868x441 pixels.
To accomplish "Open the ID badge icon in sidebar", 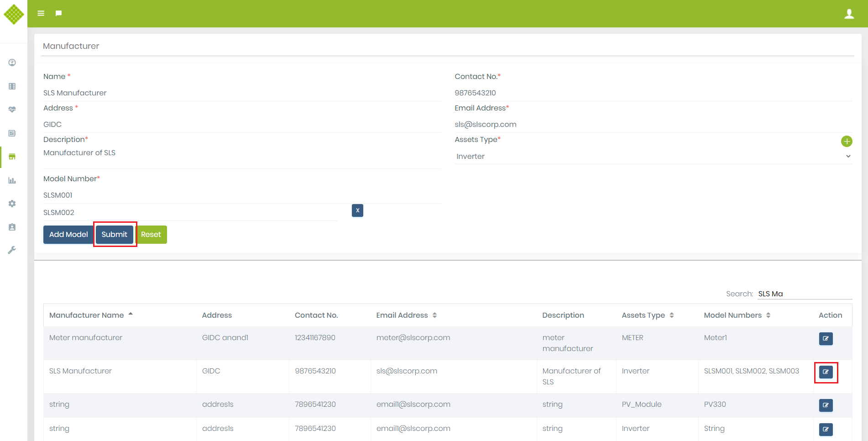I will [12, 227].
